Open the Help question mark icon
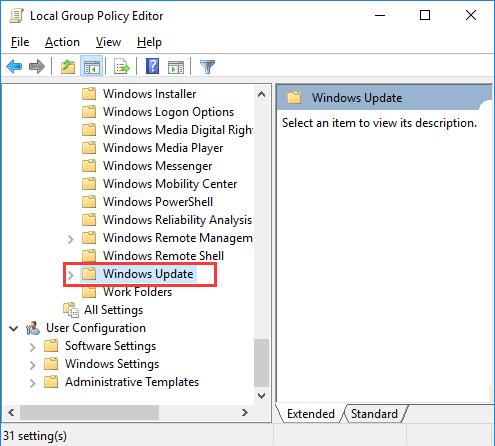Viewport: 495px width, 446px height. (x=153, y=66)
